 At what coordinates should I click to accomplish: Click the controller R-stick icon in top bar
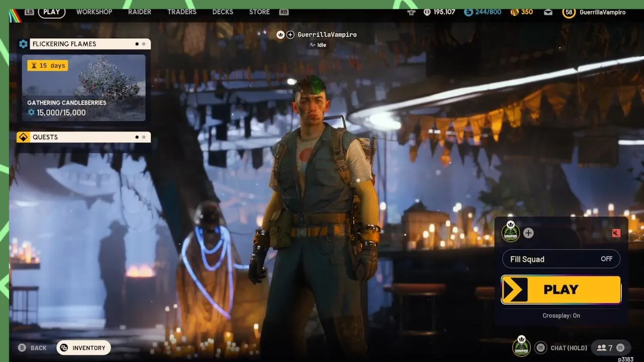click(413, 12)
